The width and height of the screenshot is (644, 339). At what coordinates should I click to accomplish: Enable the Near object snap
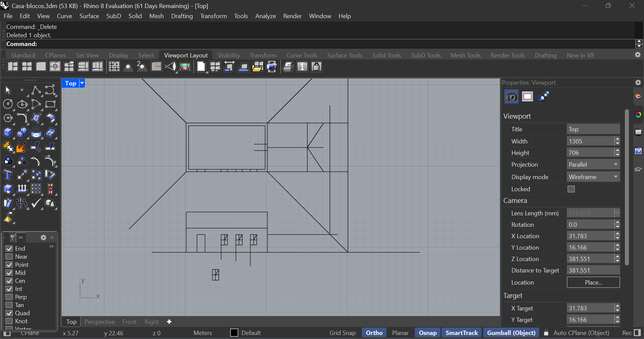(x=9, y=257)
